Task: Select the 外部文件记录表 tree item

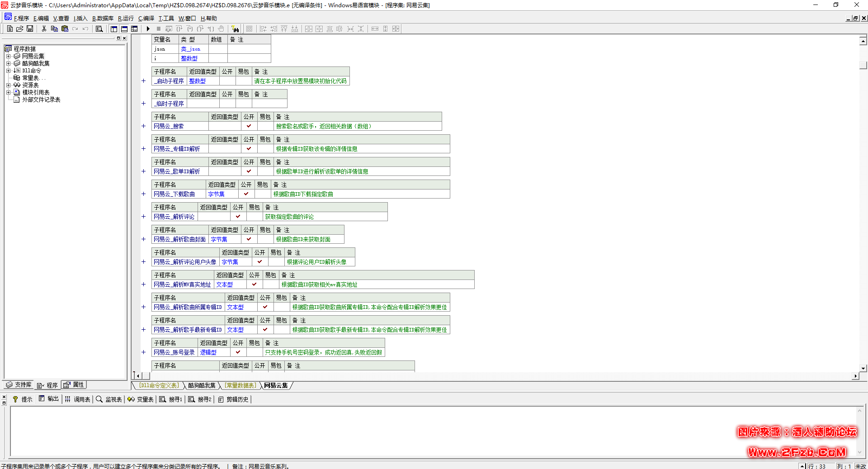Action: (x=41, y=99)
